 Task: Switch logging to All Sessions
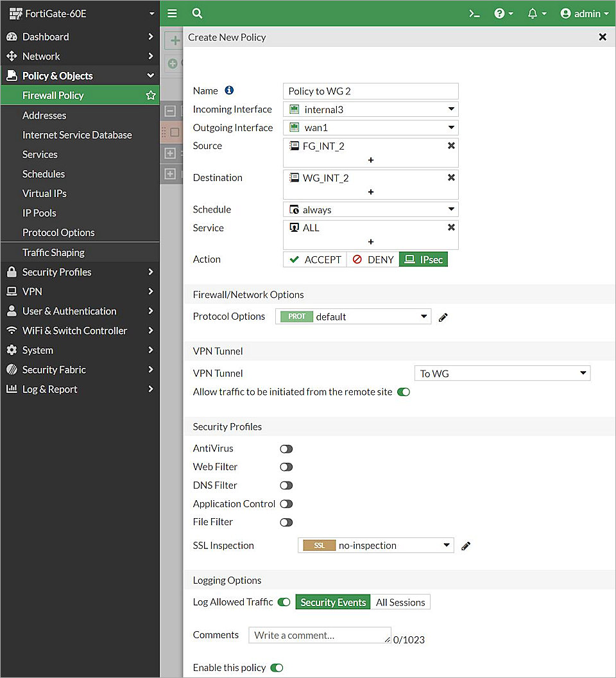point(400,602)
